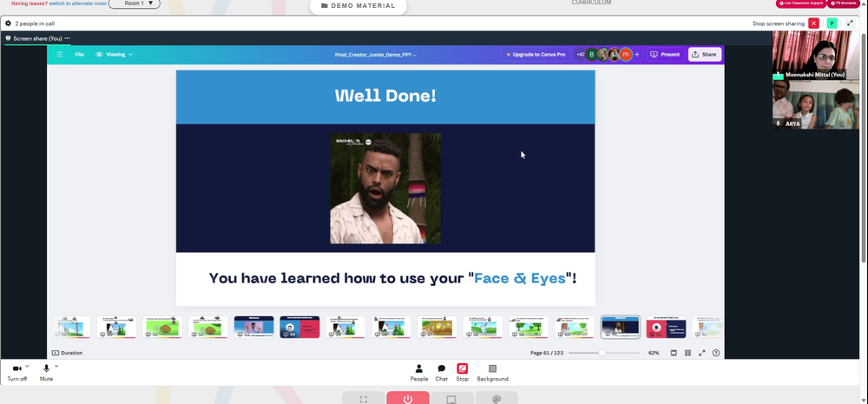Mute the microphone

coord(46,373)
